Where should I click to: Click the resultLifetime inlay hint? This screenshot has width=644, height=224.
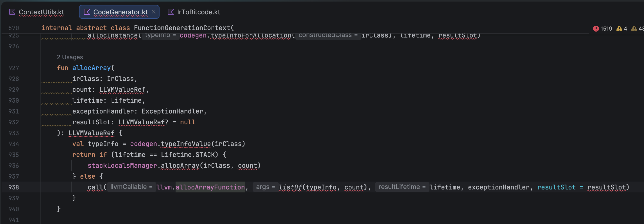[402, 187]
